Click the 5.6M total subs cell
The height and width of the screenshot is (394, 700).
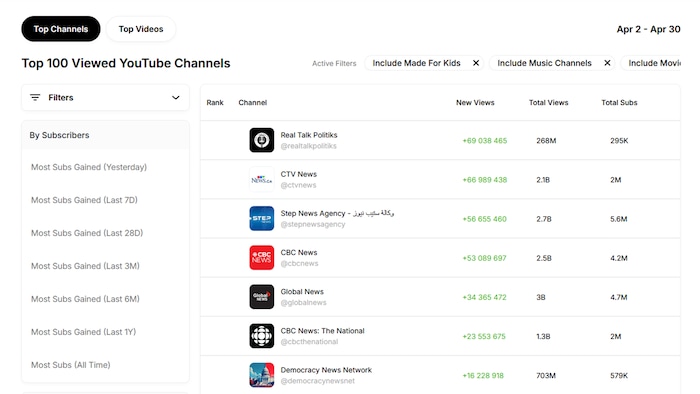click(x=619, y=219)
